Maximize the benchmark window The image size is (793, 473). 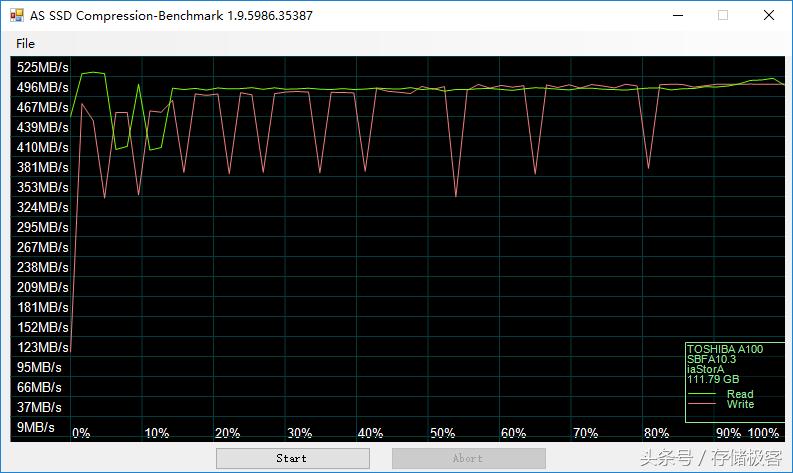pos(723,15)
